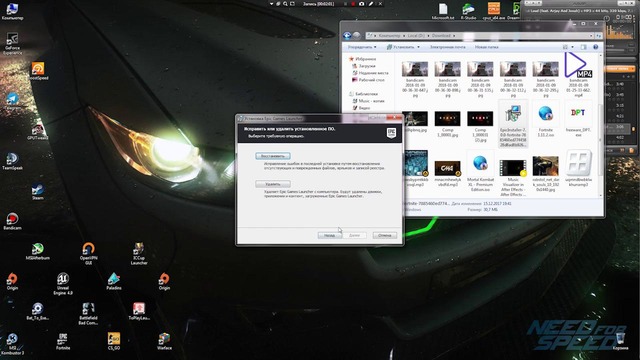The image size is (640, 360).
Task: Open the Origin shortcut right of Paladins
Action: 164,281
